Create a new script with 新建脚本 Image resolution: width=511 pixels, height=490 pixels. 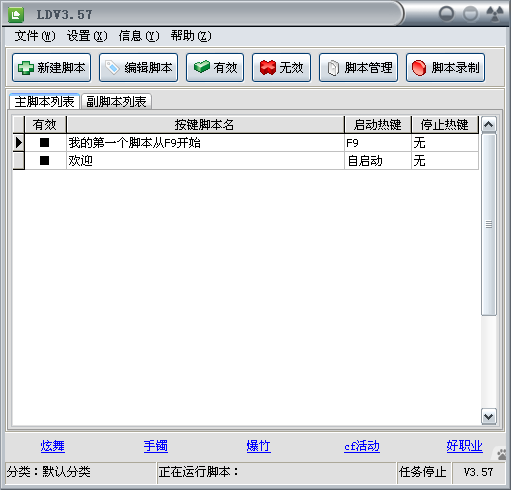coord(52,68)
